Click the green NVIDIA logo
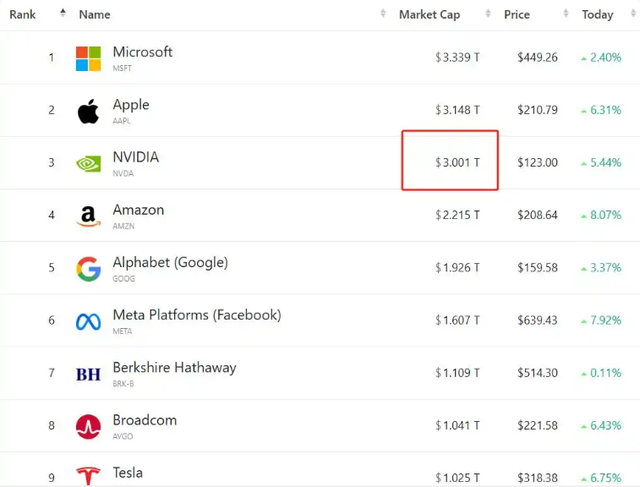 pos(88,164)
